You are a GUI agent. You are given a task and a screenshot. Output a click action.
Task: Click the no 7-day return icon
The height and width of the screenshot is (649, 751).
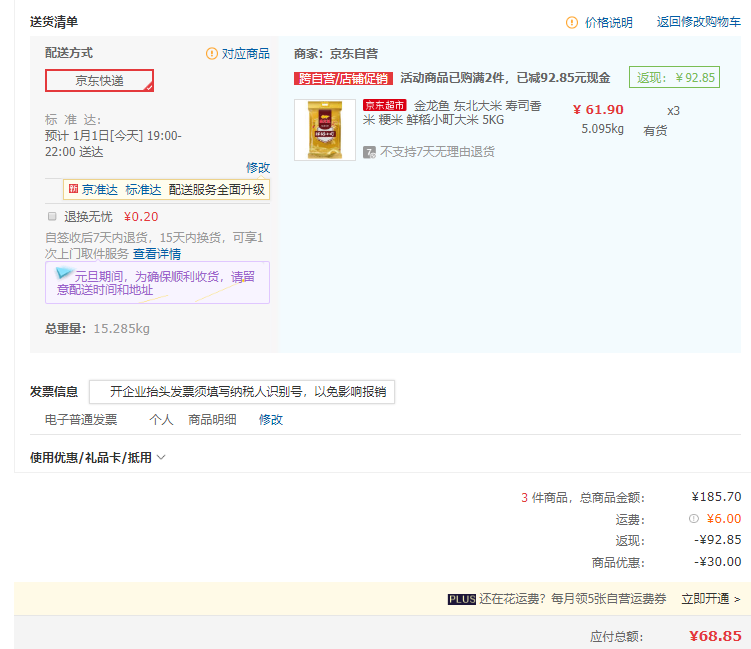click(369, 152)
